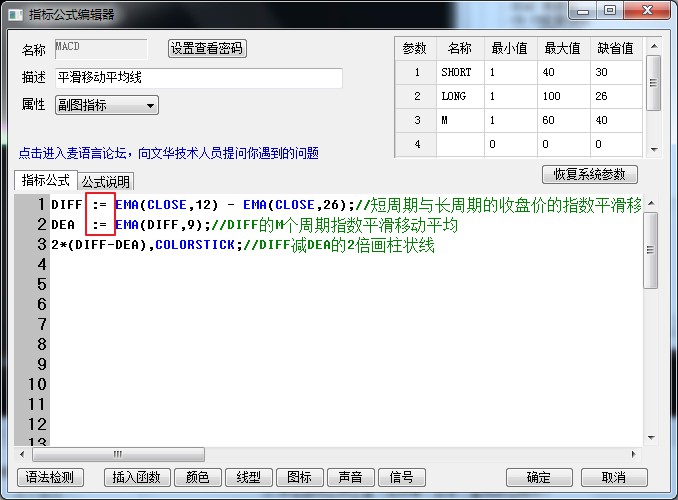
Task: Click code editor vertical scrollbar thumb
Action: coord(650,250)
